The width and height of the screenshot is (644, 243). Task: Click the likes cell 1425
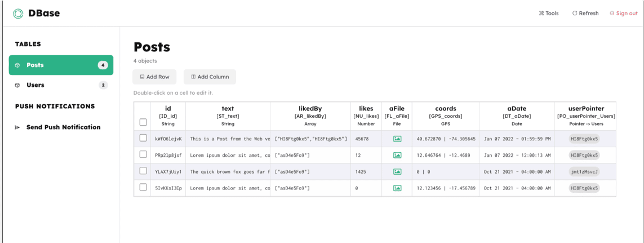click(366, 172)
